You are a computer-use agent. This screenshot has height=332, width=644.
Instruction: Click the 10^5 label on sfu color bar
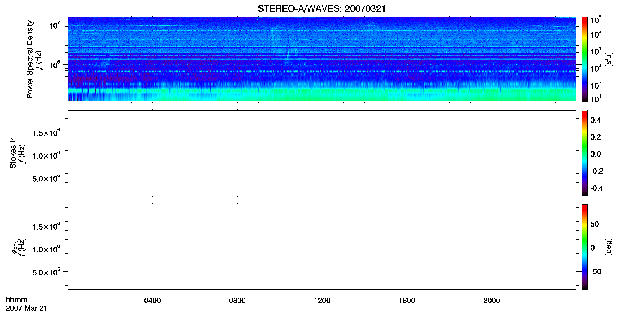click(596, 34)
